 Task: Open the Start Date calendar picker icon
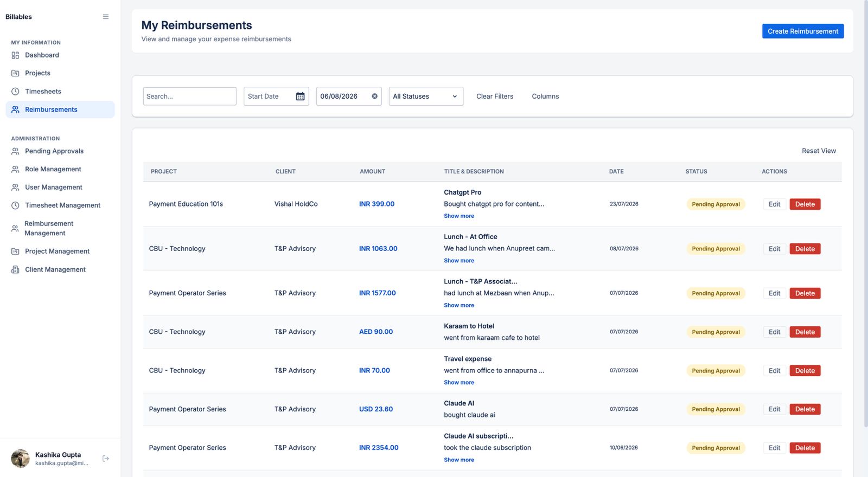click(300, 96)
